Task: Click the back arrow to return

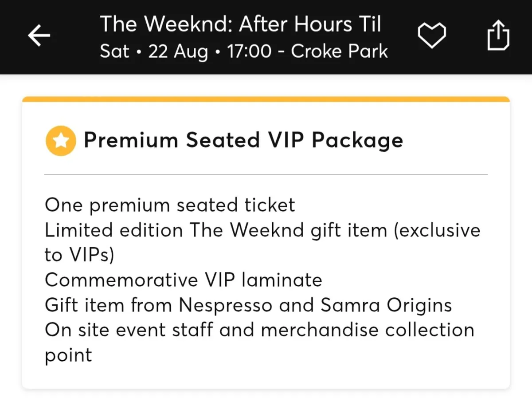Action: pos(39,35)
